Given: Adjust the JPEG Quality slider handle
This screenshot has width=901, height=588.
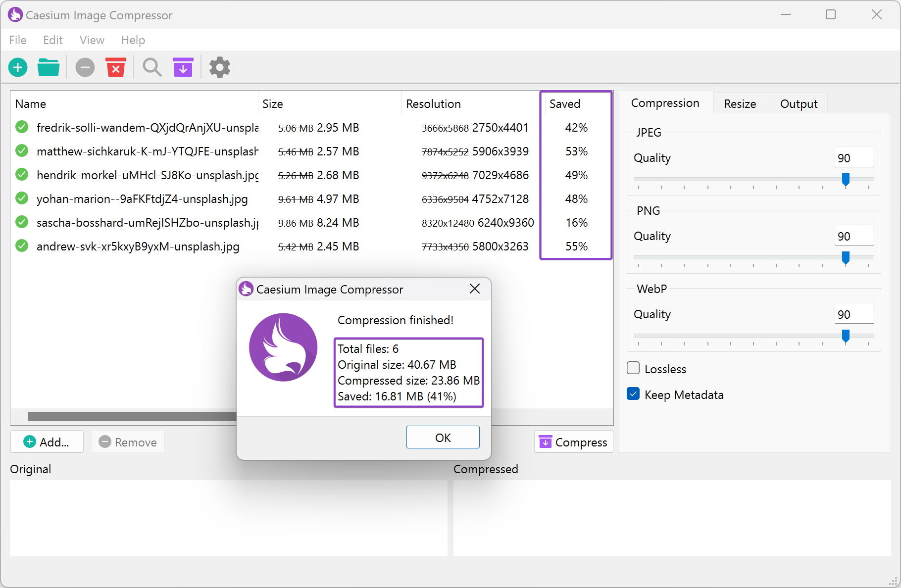Looking at the screenshot, I should point(846,180).
